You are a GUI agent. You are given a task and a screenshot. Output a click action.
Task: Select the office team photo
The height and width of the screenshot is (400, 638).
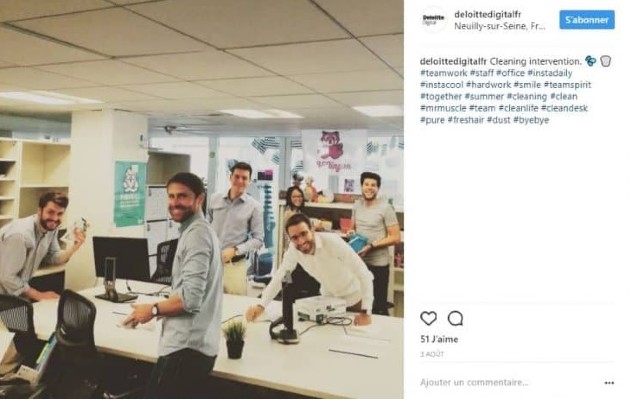(202, 199)
